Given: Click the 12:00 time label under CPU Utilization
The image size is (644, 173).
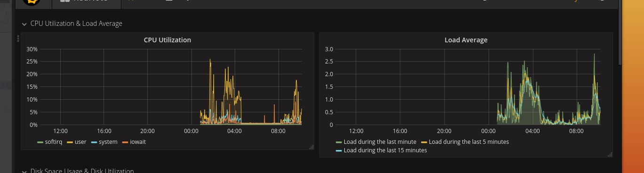Looking at the screenshot, I should tap(61, 131).
